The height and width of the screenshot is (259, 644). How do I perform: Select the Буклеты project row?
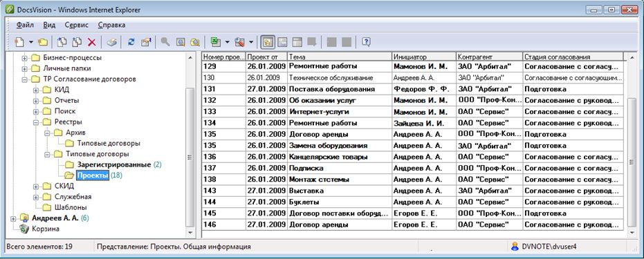pos(413,202)
